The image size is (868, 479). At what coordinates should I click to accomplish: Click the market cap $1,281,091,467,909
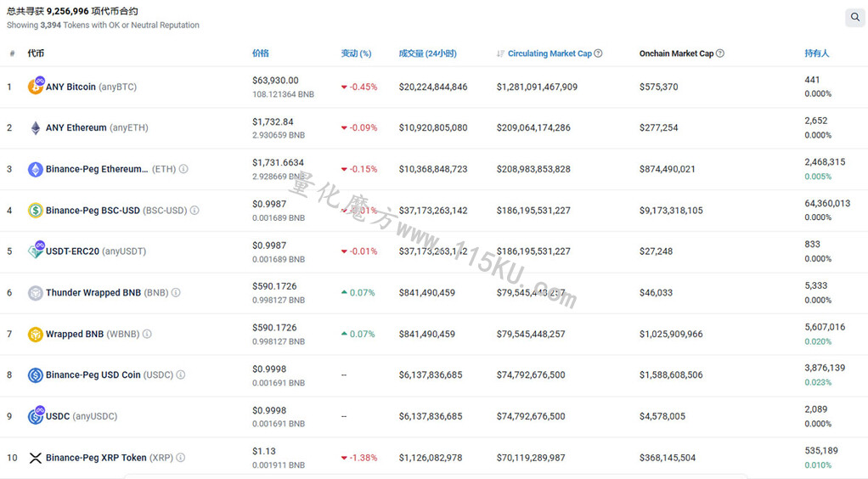537,87
